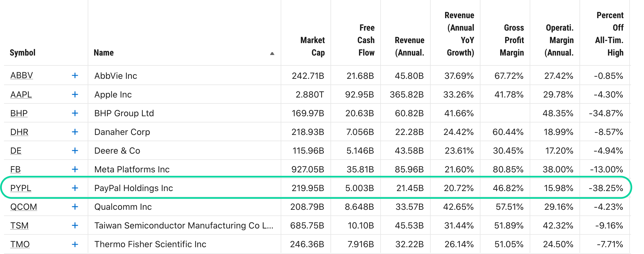
Task: Click the 51.05% gross margin value
Action: [x=509, y=244]
